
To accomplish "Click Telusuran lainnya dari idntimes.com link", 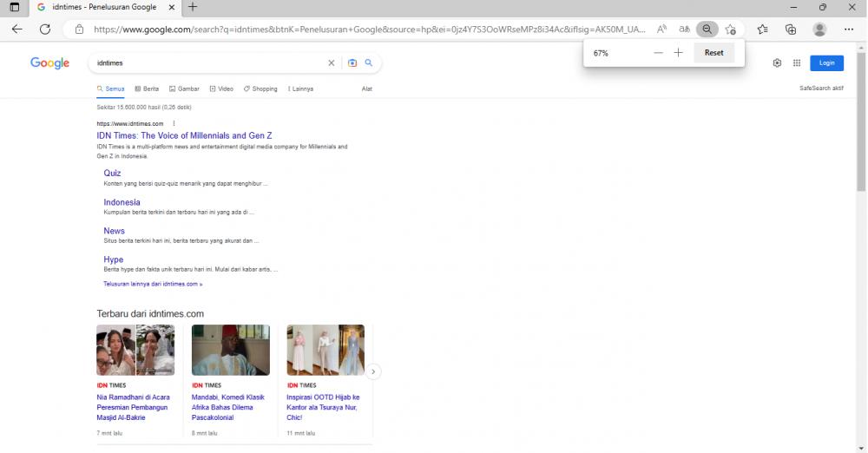I will pos(153,284).
